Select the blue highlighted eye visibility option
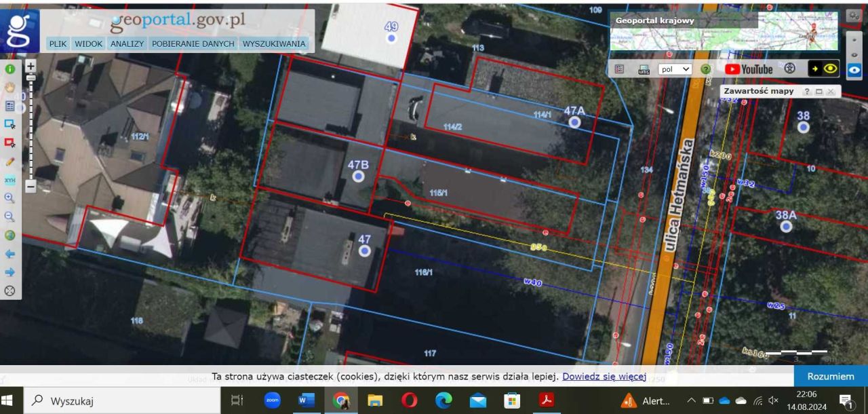Image resolution: width=868 pixels, height=414 pixels. (854, 69)
